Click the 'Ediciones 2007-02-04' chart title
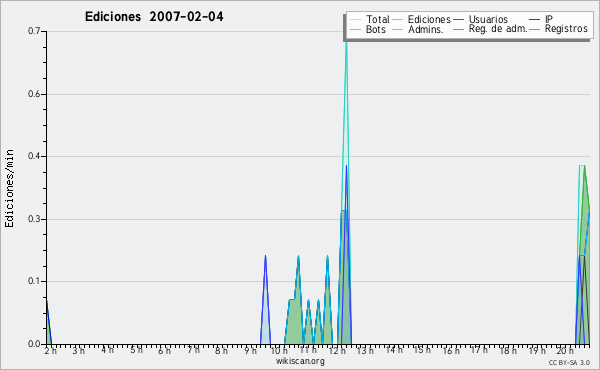Viewport: 600px width, 370px height. [x=154, y=17]
